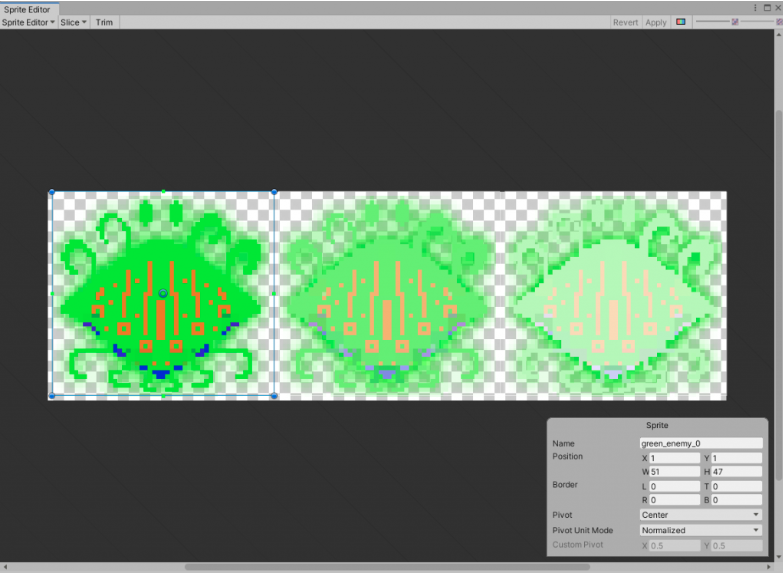The width and height of the screenshot is (783, 575).
Task: Toggle the RGB/alpha color channel view icon
Action: (681, 22)
